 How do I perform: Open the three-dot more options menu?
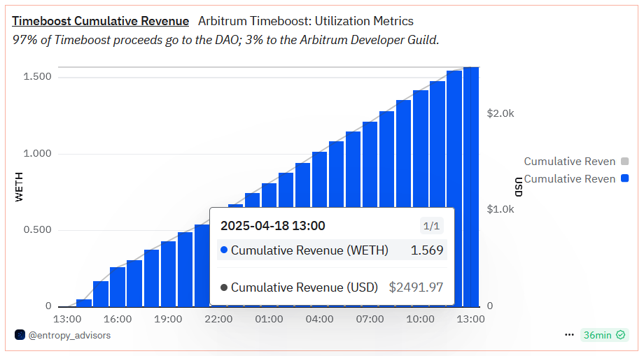click(569, 335)
